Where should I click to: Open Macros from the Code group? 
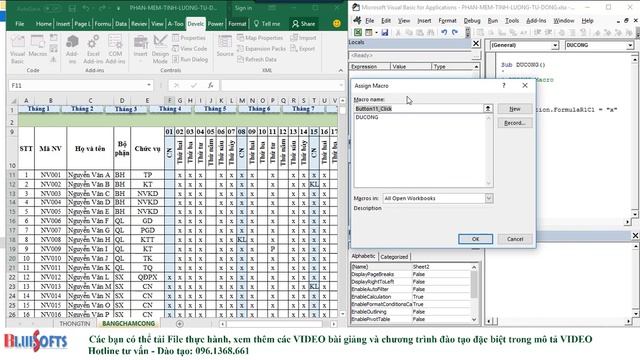coord(38,46)
